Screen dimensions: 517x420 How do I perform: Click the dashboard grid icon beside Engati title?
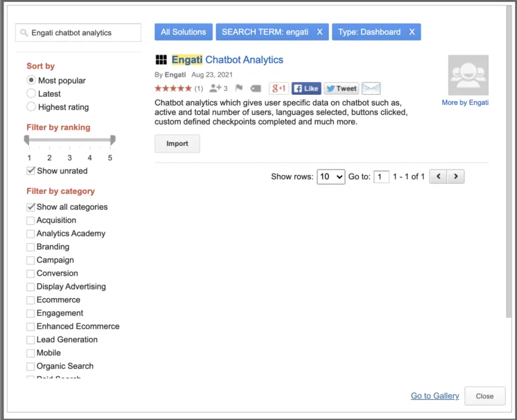pos(161,60)
